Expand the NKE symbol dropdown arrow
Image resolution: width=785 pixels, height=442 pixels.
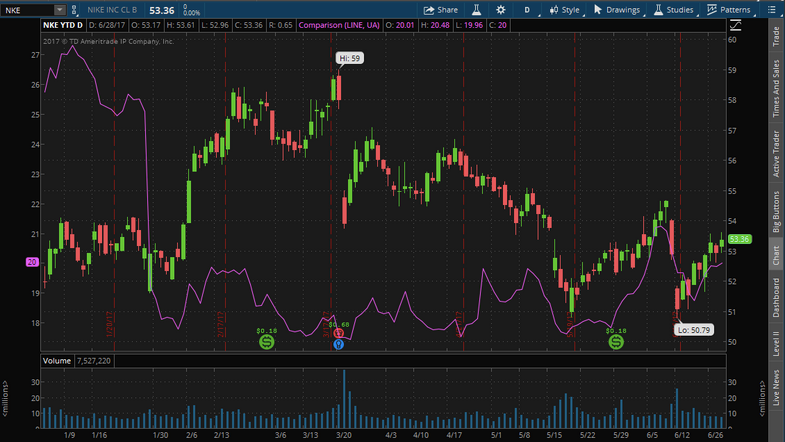click(x=60, y=10)
